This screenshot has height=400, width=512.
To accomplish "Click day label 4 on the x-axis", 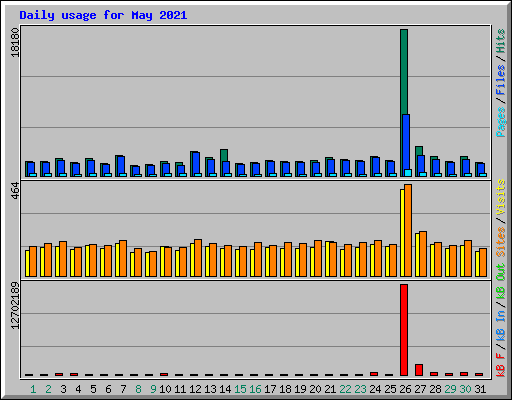I will click(78, 389).
